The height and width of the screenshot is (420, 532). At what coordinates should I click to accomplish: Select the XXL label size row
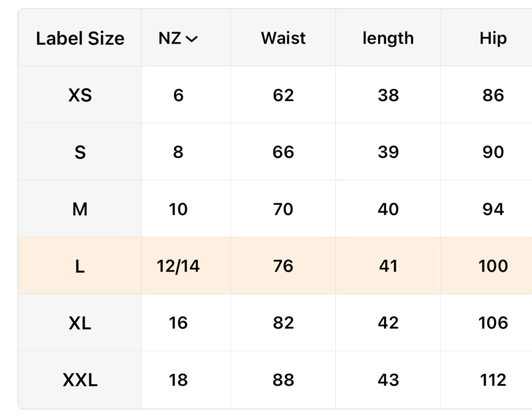(80, 380)
